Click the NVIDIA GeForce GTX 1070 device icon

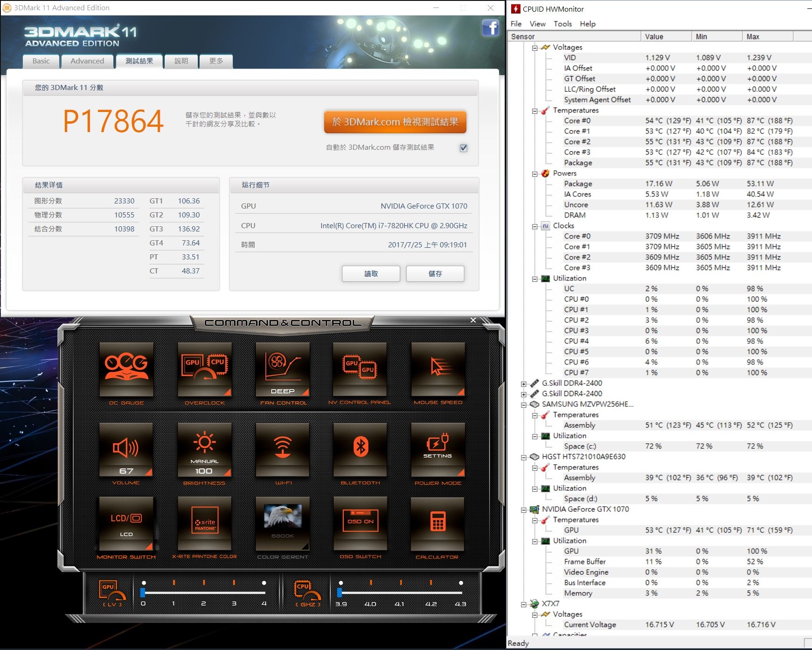[534, 510]
